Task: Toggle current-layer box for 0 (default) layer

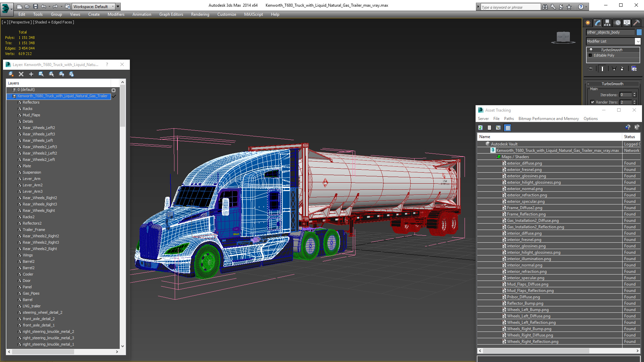Action: pyautogui.click(x=113, y=90)
